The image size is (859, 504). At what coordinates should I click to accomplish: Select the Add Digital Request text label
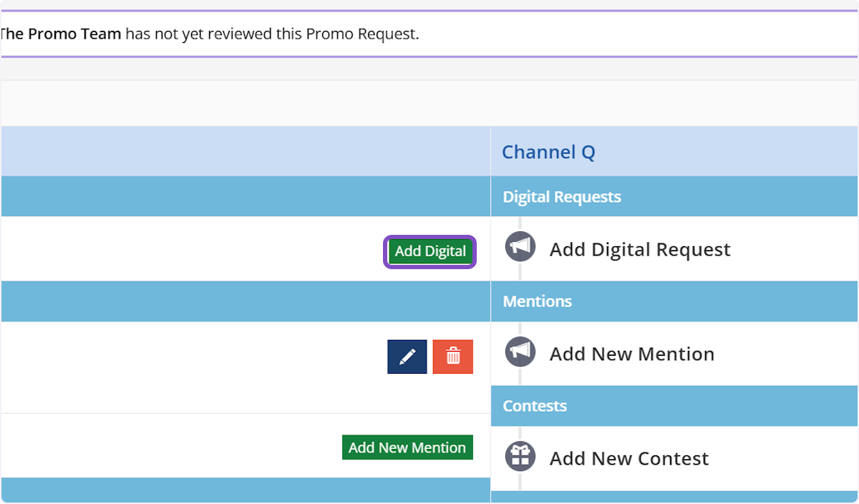coord(640,249)
